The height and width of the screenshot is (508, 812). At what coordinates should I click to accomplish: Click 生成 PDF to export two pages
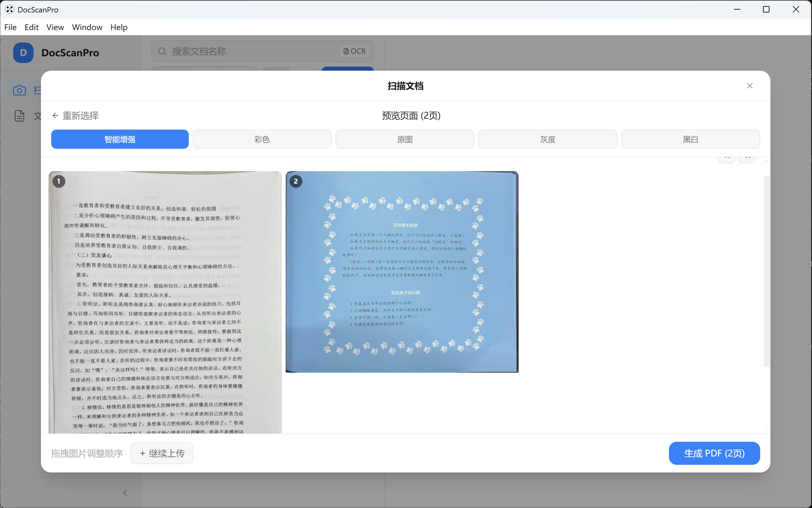714,453
